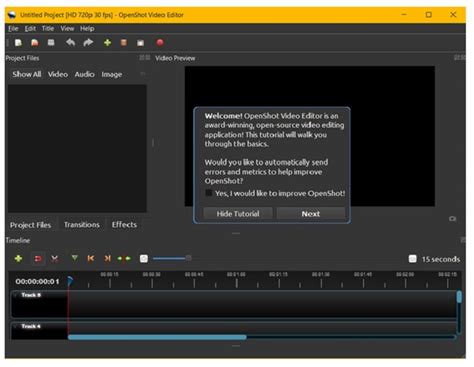Switch to the Transitions tab
The image size is (474, 367).
[x=82, y=225]
